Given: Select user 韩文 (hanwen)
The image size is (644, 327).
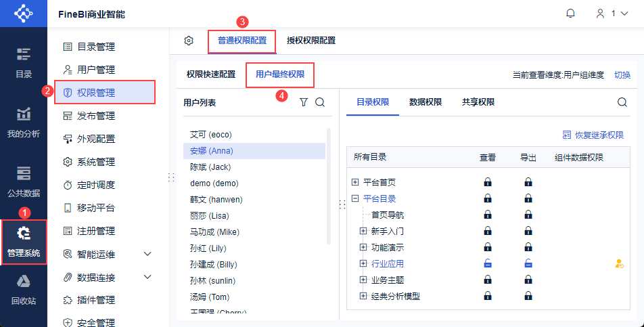Looking at the screenshot, I should (254, 200).
